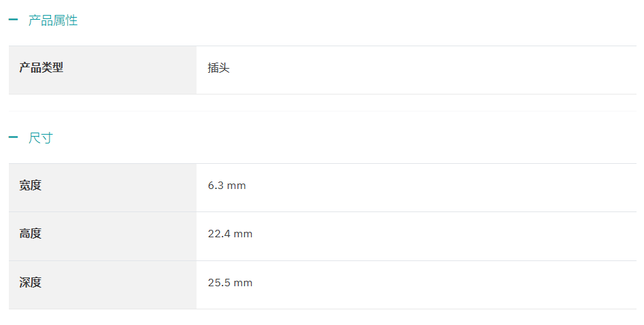
Task: Click gray cell beside 深度 label text
Action: (x=119, y=285)
